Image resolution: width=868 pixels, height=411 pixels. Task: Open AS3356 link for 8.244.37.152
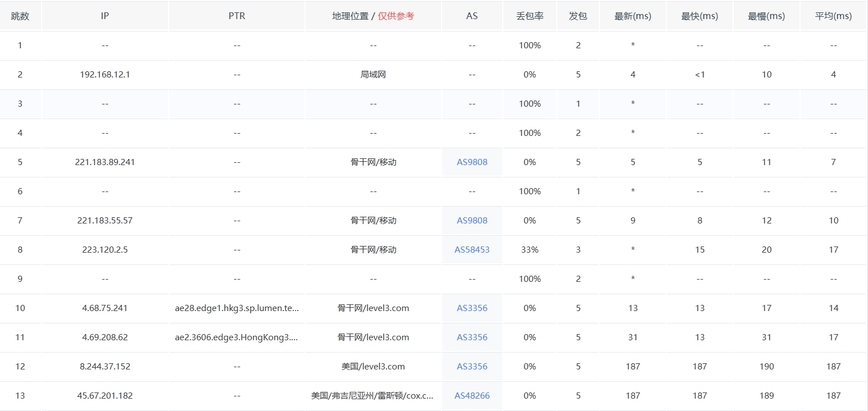tap(472, 367)
